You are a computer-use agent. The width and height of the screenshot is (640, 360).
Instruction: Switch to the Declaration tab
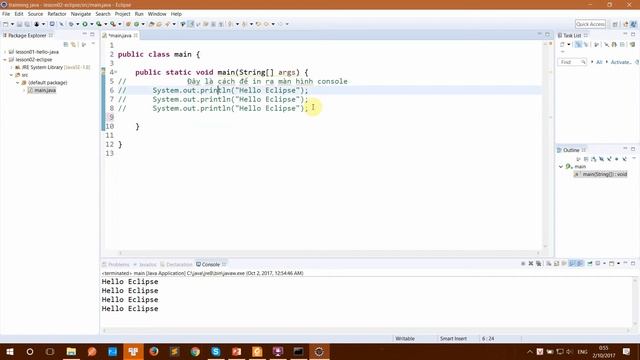176,264
